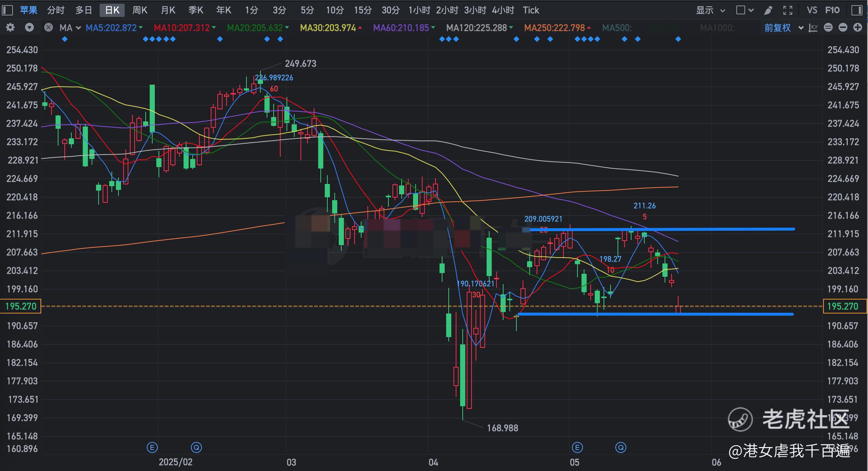The height and width of the screenshot is (471, 868).
Task: Click the May earnings E marker
Action: pos(577,447)
